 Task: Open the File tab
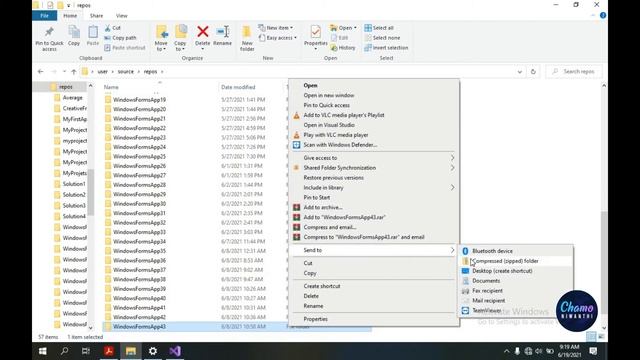(x=44, y=16)
